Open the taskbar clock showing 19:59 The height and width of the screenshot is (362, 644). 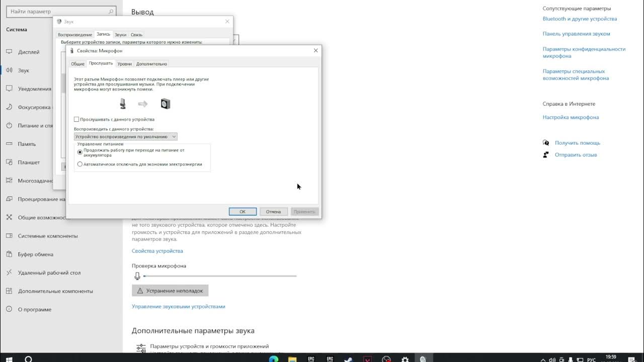pyautogui.click(x=611, y=356)
